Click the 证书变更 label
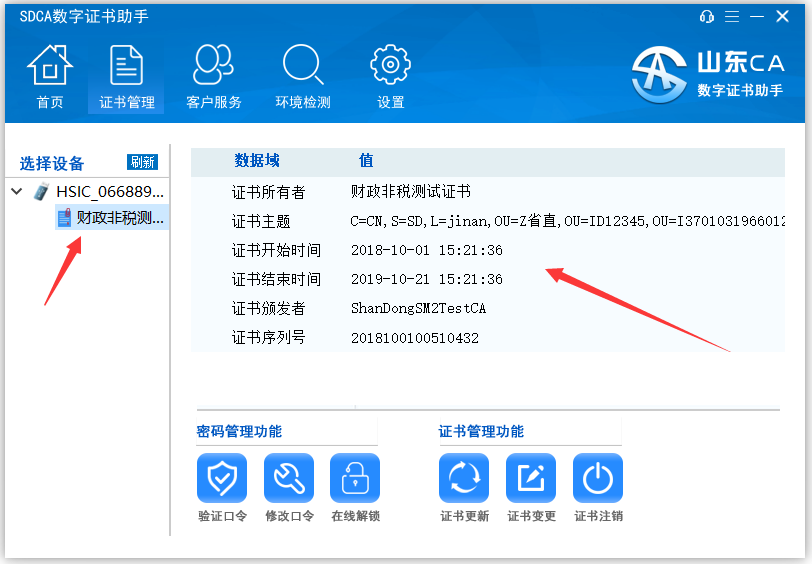The height and width of the screenshot is (564, 812). tap(531, 516)
